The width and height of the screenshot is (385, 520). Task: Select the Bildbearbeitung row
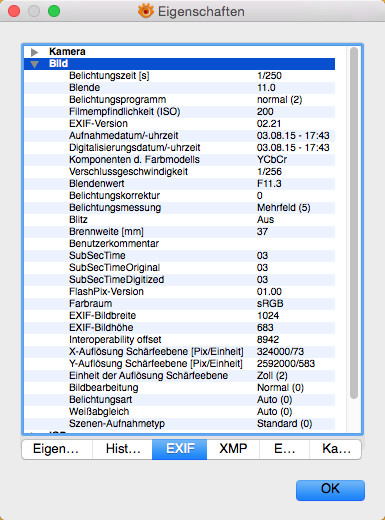pyautogui.click(x=179, y=388)
